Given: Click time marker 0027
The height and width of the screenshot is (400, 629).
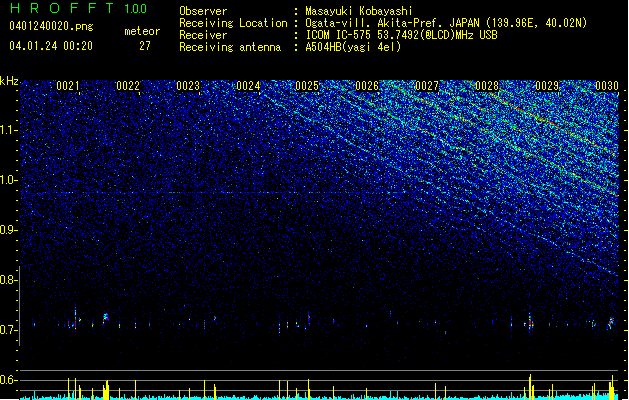Looking at the screenshot, I should coord(427,86).
